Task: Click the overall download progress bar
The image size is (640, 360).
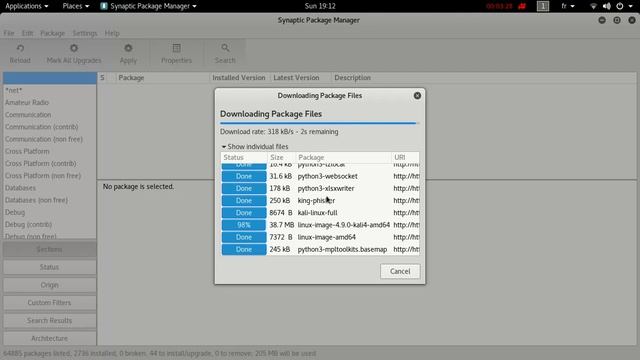Action: (x=320, y=123)
